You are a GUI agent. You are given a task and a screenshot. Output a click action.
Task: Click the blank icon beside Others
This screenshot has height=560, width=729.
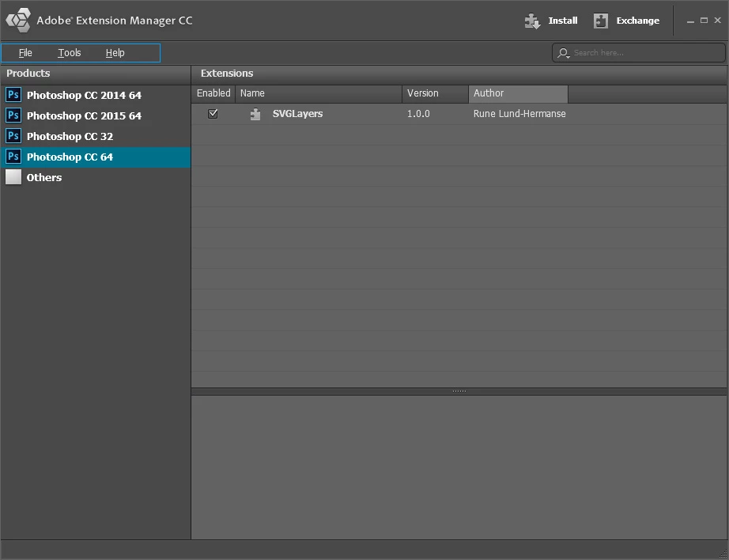point(13,176)
